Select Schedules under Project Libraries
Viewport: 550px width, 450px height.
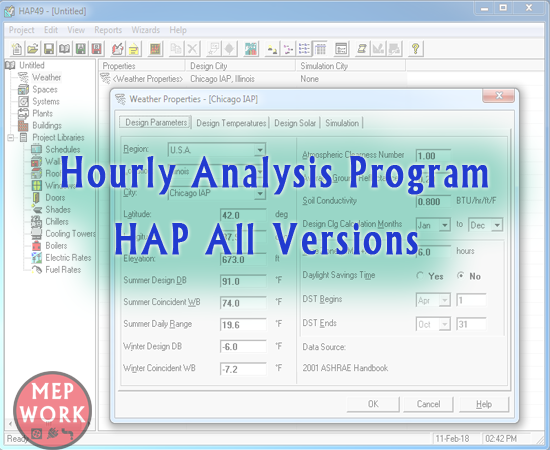click(x=63, y=149)
